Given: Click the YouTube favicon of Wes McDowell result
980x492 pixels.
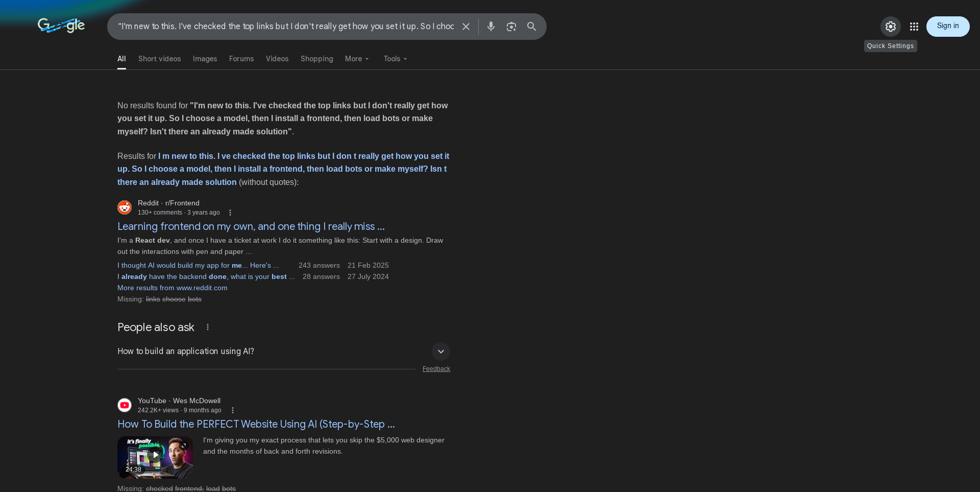Looking at the screenshot, I should [x=125, y=405].
